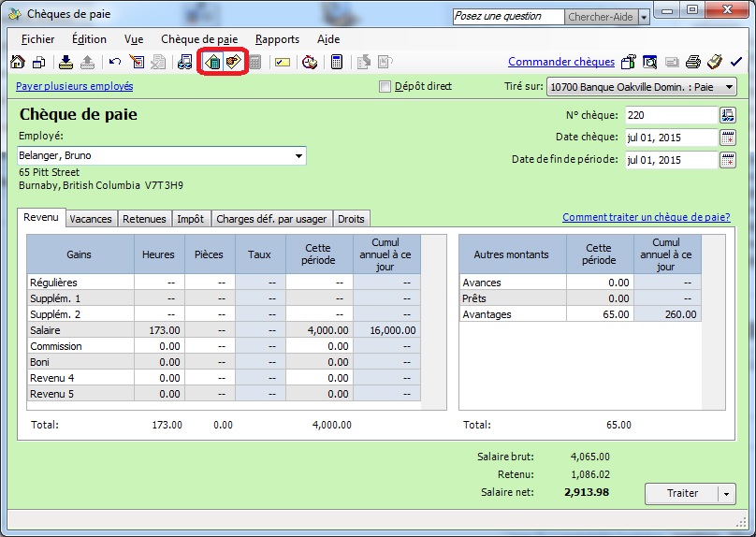The width and height of the screenshot is (756, 537).
Task: Open the Tiré sur bank account dropdown
Action: coord(728,87)
